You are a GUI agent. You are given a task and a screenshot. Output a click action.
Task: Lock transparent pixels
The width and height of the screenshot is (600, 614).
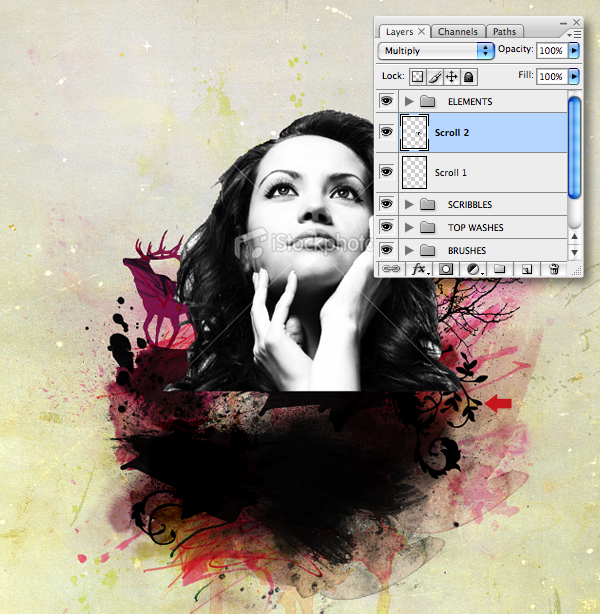[x=417, y=77]
